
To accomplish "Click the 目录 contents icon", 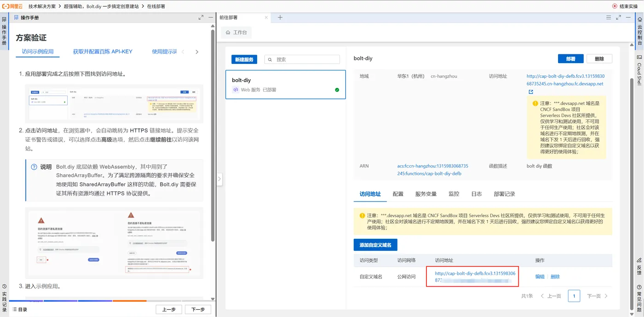I will click(15, 309).
